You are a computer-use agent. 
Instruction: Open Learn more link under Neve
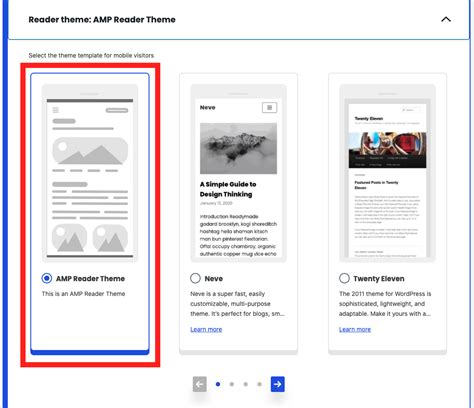tap(206, 329)
